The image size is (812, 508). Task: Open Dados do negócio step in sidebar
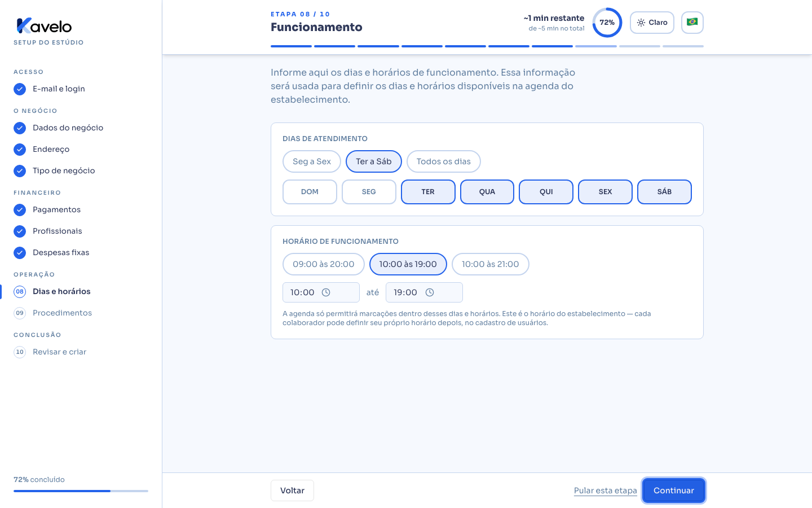(x=68, y=128)
